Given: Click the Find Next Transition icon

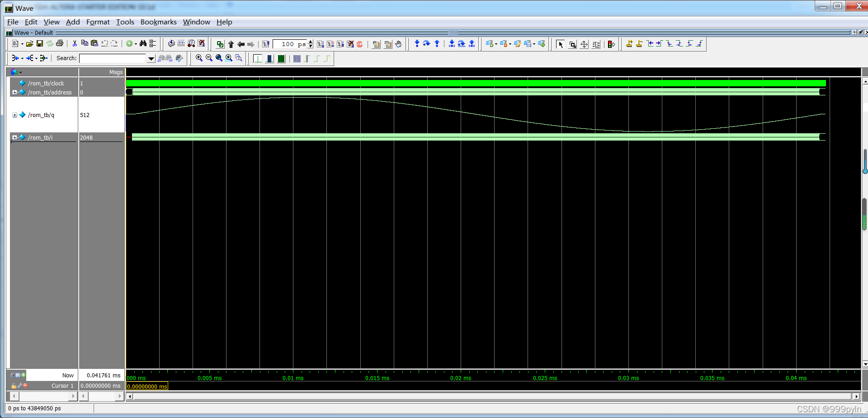Looking at the screenshot, I should pos(659,44).
